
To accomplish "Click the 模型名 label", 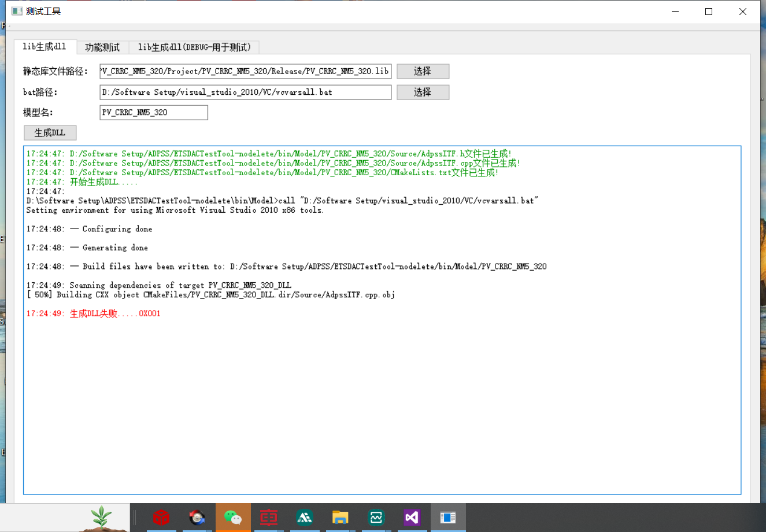I will coord(38,112).
